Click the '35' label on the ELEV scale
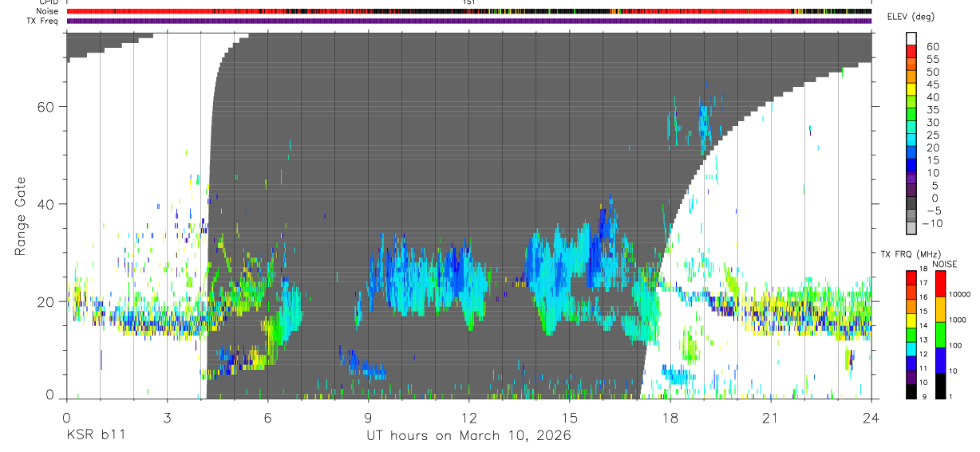The width and height of the screenshot is (980, 452). [x=932, y=110]
